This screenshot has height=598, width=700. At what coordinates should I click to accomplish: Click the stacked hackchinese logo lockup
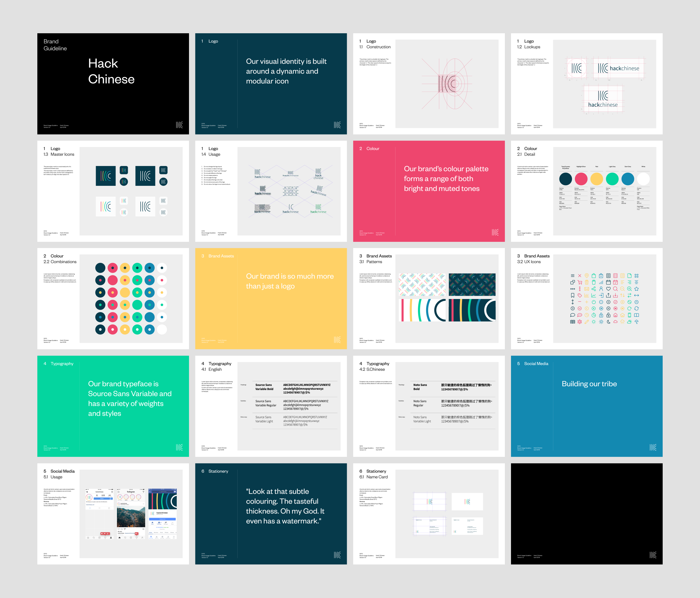[x=603, y=99]
